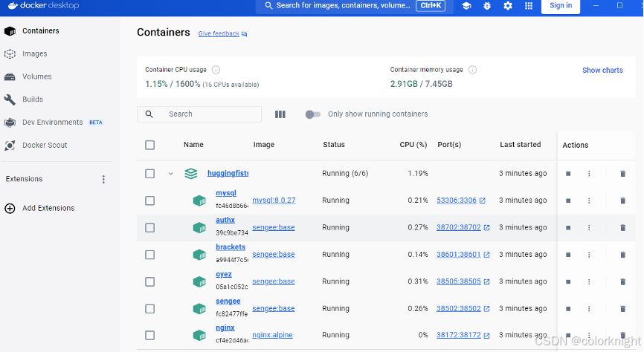The height and width of the screenshot is (352, 644).
Task: Open port 38702:38702 external link icon
Action: [x=486, y=228]
